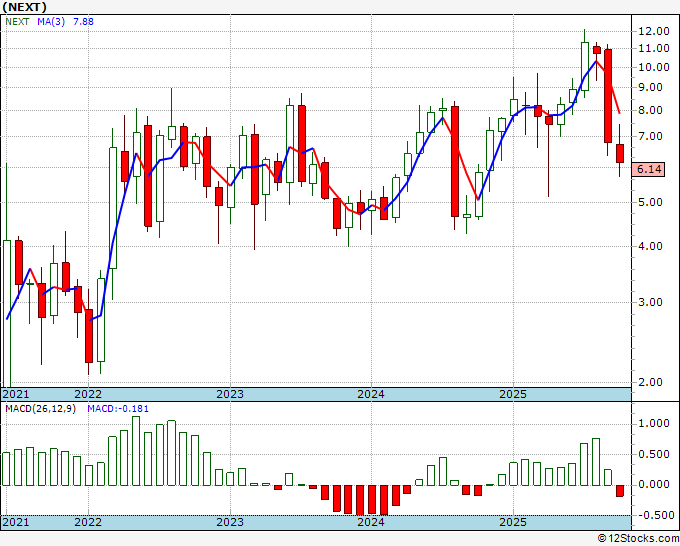Select 2021 on the price chart timeline

(16, 394)
